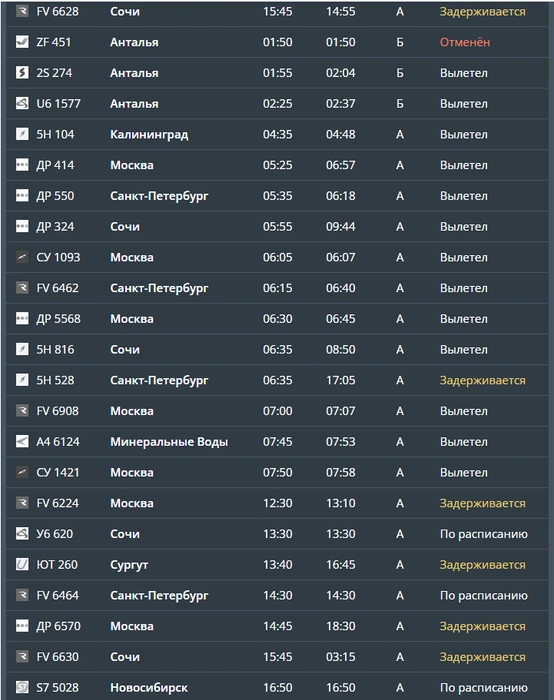Select flight number ZF 451
This screenshot has width=554, height=700.
(54, 42)
